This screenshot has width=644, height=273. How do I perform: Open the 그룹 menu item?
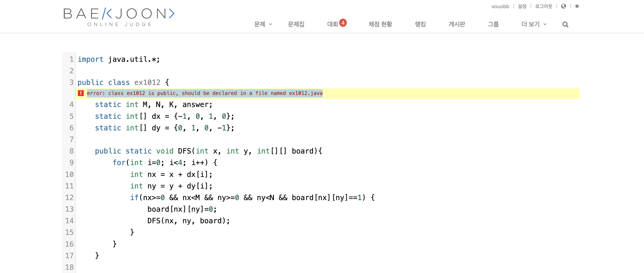click(x=493, y=24)
